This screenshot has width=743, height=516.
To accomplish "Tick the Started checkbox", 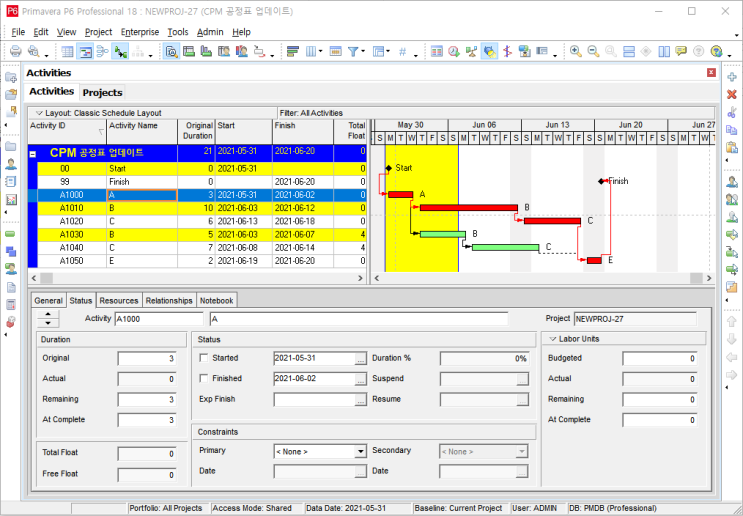I will pyautogui.click(x=204, y=358).
